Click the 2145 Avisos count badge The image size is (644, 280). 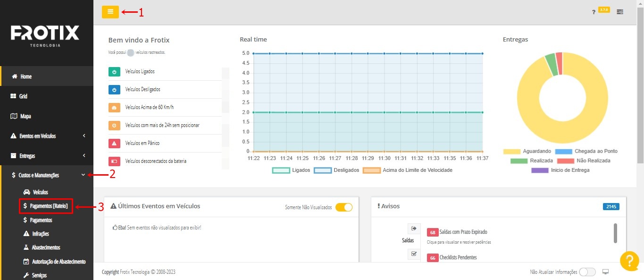(611, 207)
